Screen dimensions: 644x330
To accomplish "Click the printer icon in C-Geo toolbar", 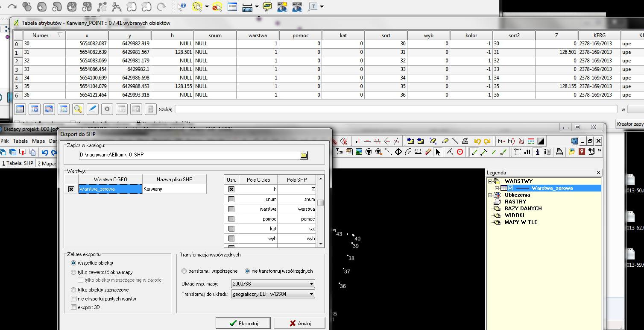I will [559, 152].
